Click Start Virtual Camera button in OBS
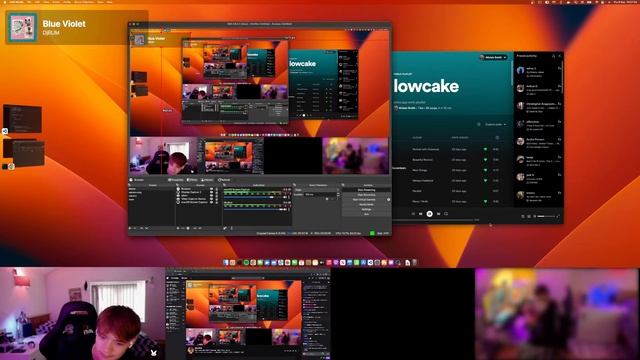Viewport: 640px width, 360px height. pyautogui.click(x=364, y=200)
